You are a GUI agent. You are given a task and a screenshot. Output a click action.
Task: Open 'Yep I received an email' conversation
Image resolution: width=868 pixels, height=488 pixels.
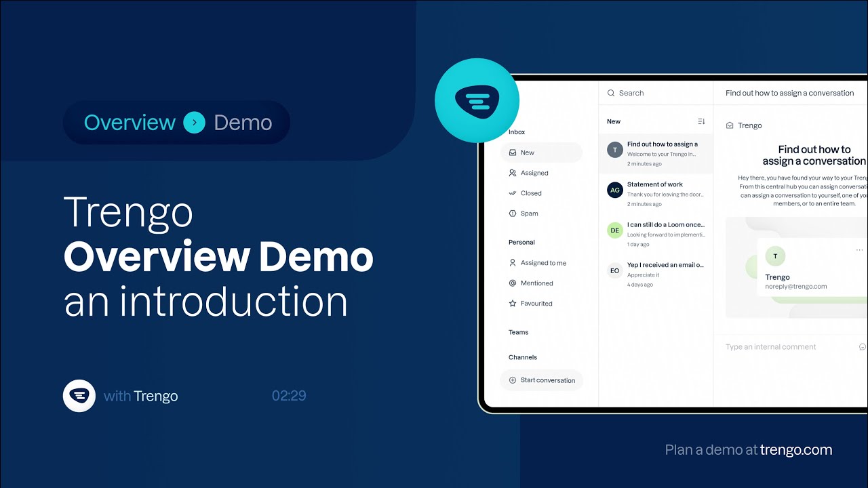656,274
